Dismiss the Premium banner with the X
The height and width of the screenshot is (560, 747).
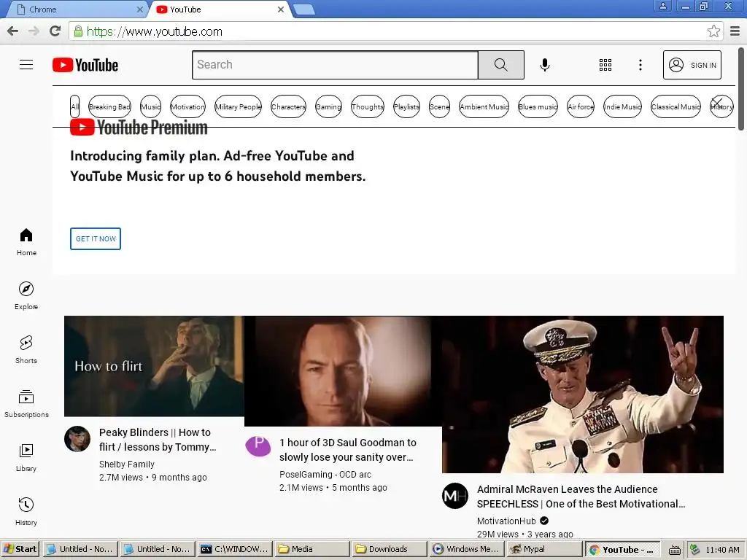coord(717,104)
